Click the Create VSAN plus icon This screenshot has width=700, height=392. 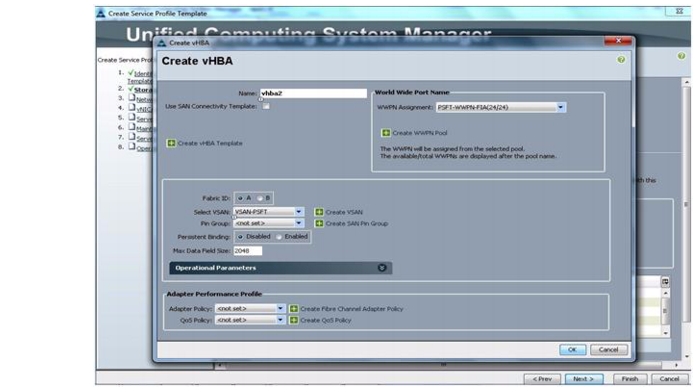coord(319,212)
